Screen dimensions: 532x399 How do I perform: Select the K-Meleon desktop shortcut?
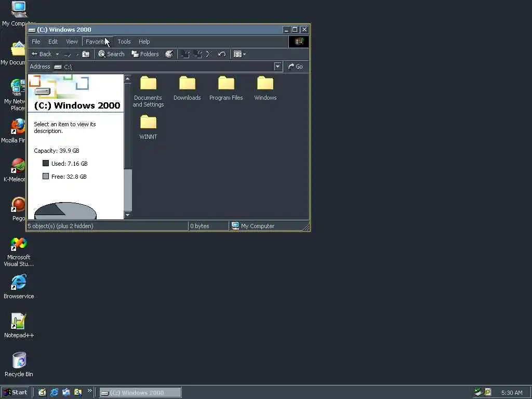(15, 170)
